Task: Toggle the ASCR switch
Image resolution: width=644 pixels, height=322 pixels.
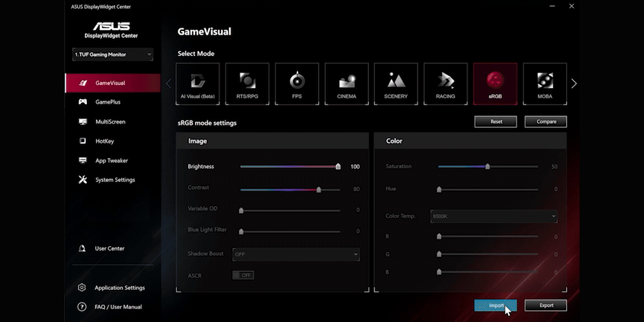Action: click(243, 275)
